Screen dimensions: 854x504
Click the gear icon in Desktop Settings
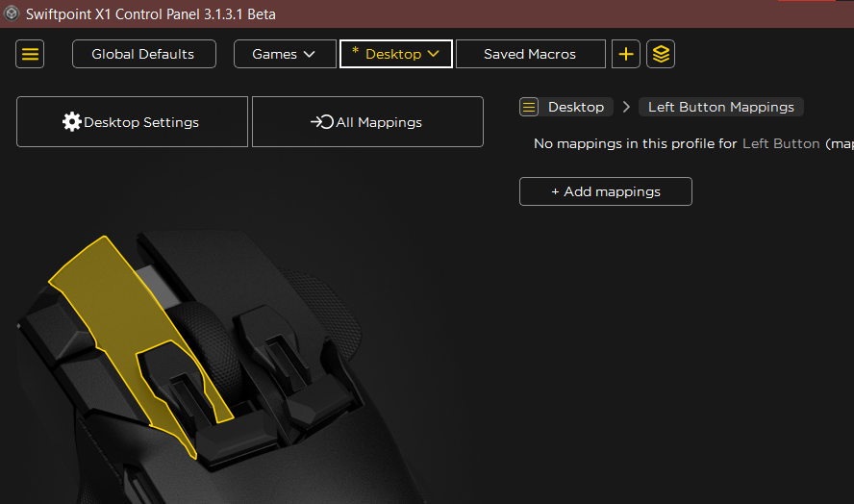[x=71, y=122]
